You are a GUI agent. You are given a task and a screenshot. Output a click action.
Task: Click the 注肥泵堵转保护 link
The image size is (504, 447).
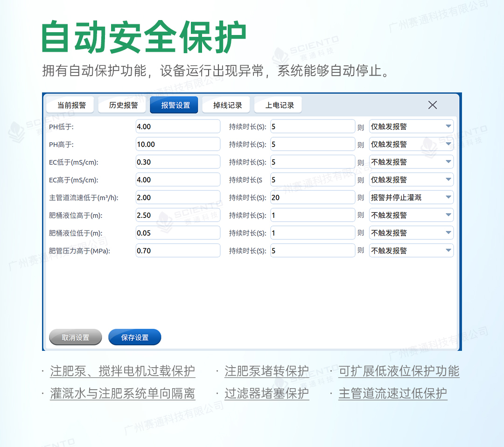[266, 371]
